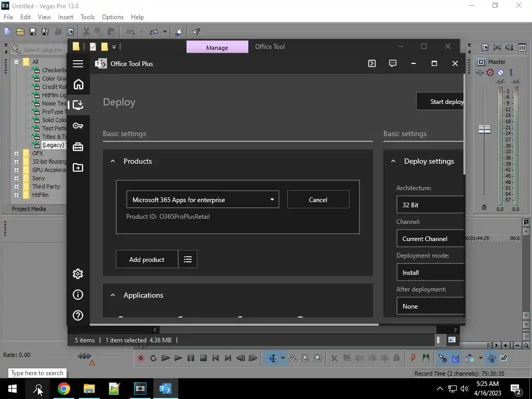Open the command box icon in Office Tool Plus title bar
Image resolution: width=532 pixels, height=399 pixels.
372,63
